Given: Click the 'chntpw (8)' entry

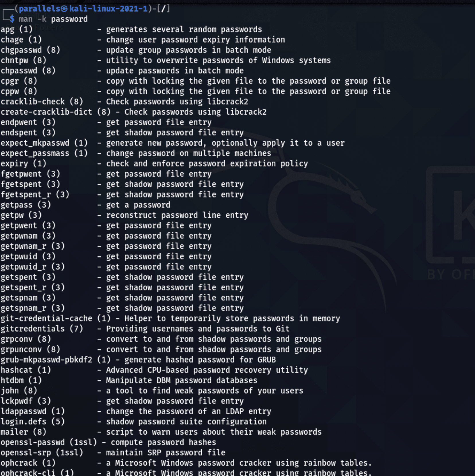Looking at the screenshot, I should 24,61.
